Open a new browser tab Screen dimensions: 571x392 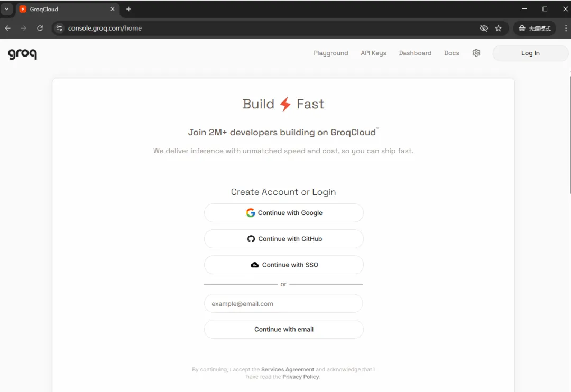(128, 9)
